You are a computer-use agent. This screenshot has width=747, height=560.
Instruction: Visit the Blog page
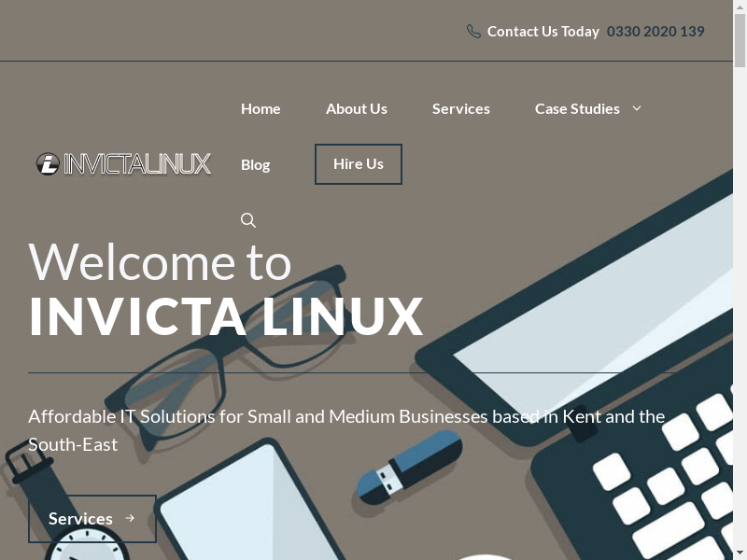tap(255, 164)
